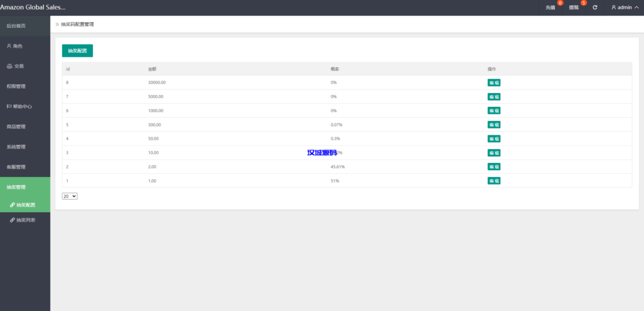The height and width of the screenshot is (311, 644).
Task: Select 抽奖列表 submenu link icon
Action: pyautogui.click(x=13, y=220)
